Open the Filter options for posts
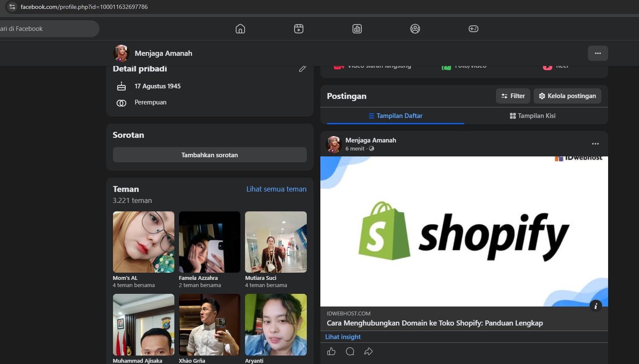This screenshot has height=364, width=639. pyautogui.click(x=513, y=96)
